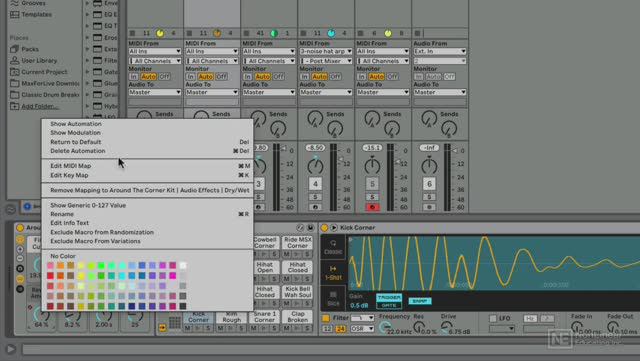Choose Remove Mapping to Around The Corner Kit
This screenshot has width=640, height=361.
(148, 190)
